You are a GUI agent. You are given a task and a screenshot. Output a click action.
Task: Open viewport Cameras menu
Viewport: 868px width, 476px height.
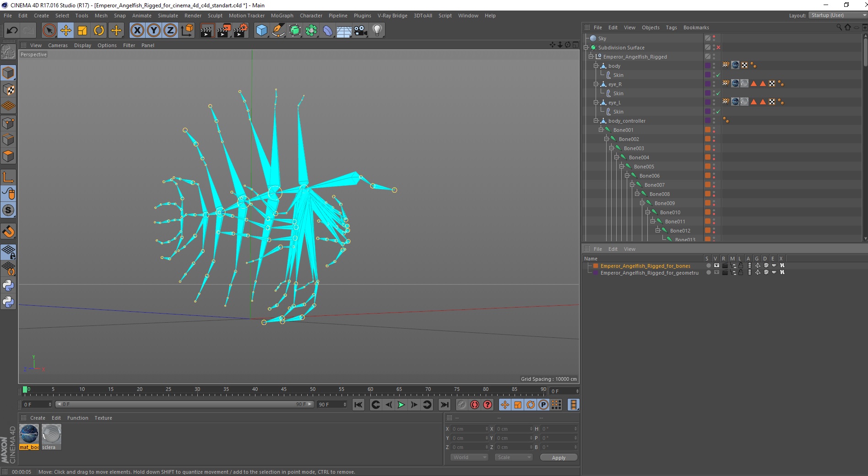(58, 45)
